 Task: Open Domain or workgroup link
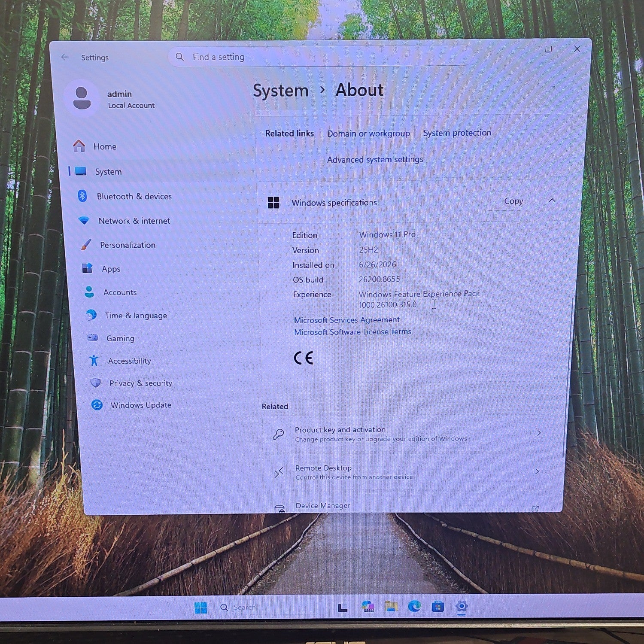pyautogui.click(x=368, y=134)
